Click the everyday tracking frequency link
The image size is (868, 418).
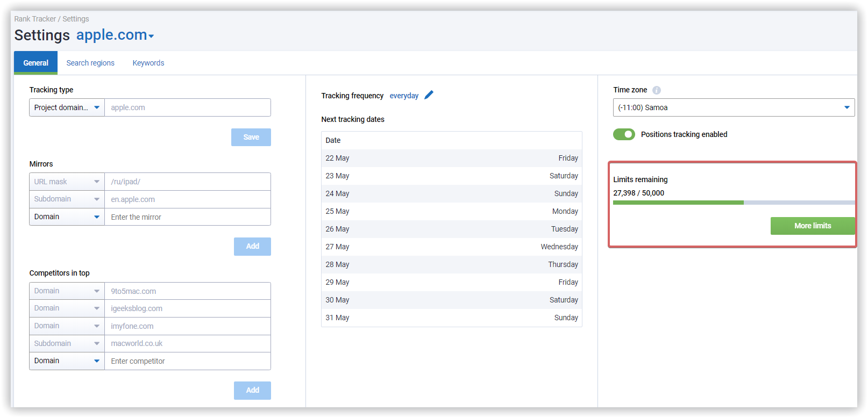pos(404,96)
